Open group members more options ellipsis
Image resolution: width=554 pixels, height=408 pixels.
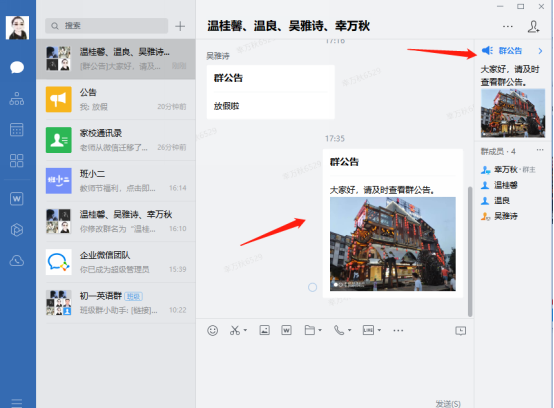[x=540, y=150]
